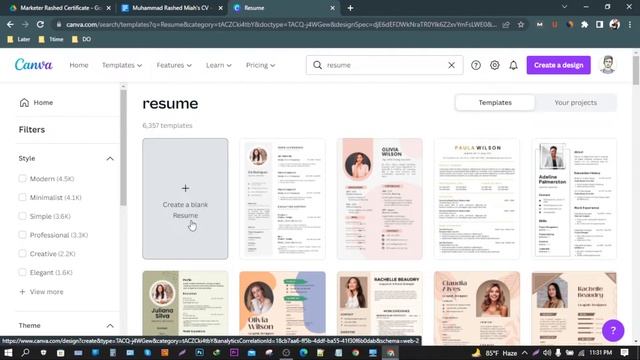Open a new browser tab with plus
The width and height of the screenshot is (640, 360).
click(x=350, y=8)
